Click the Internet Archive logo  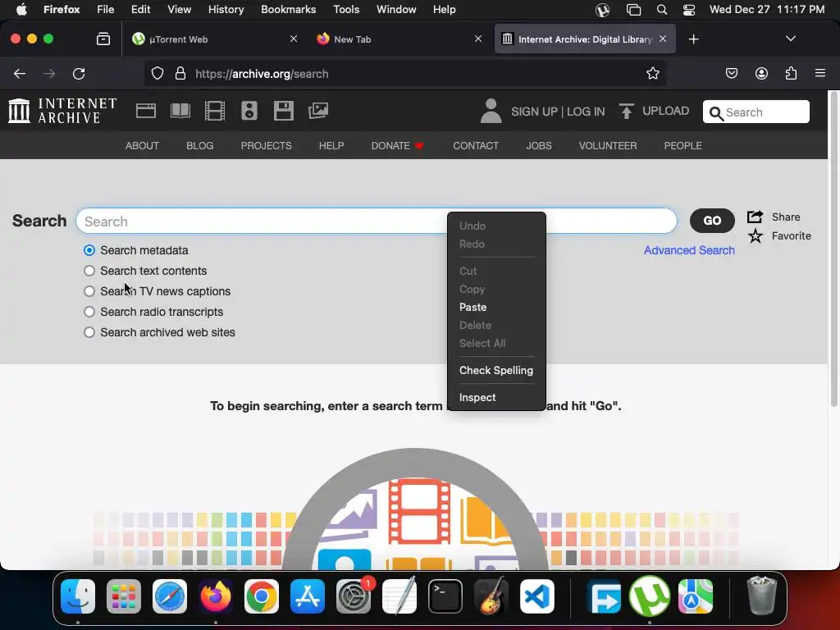click(62, 111)
